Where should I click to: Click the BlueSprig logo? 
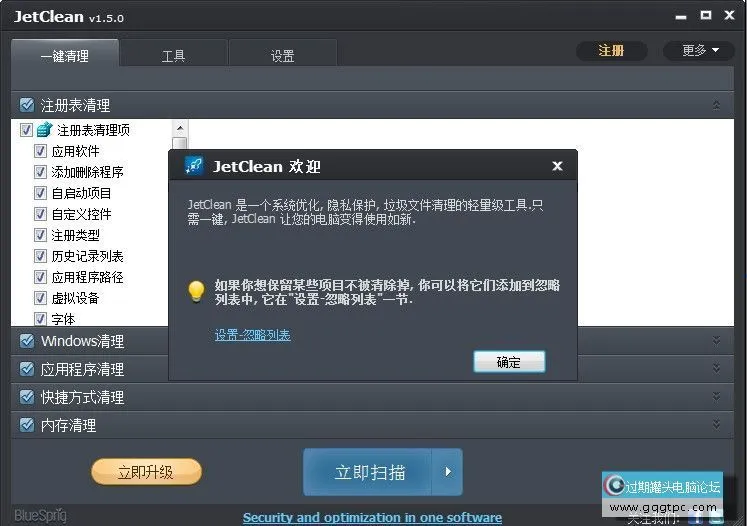click(x=40, y=516)
